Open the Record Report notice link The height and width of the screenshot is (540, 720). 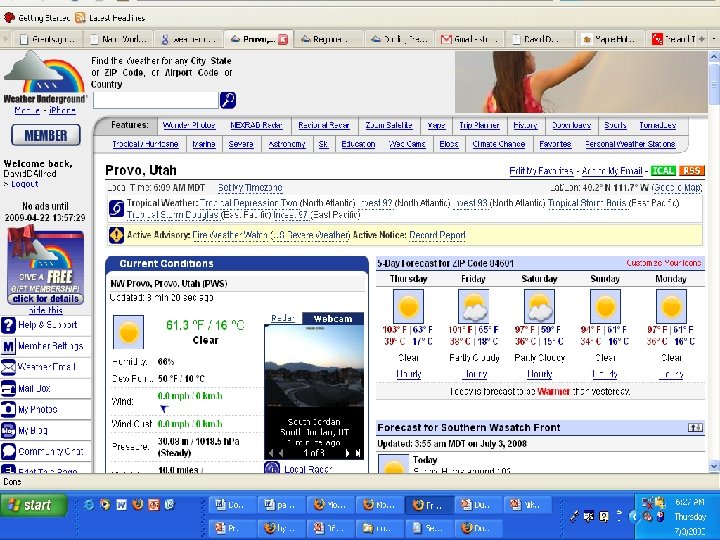[x=437, y=235]
